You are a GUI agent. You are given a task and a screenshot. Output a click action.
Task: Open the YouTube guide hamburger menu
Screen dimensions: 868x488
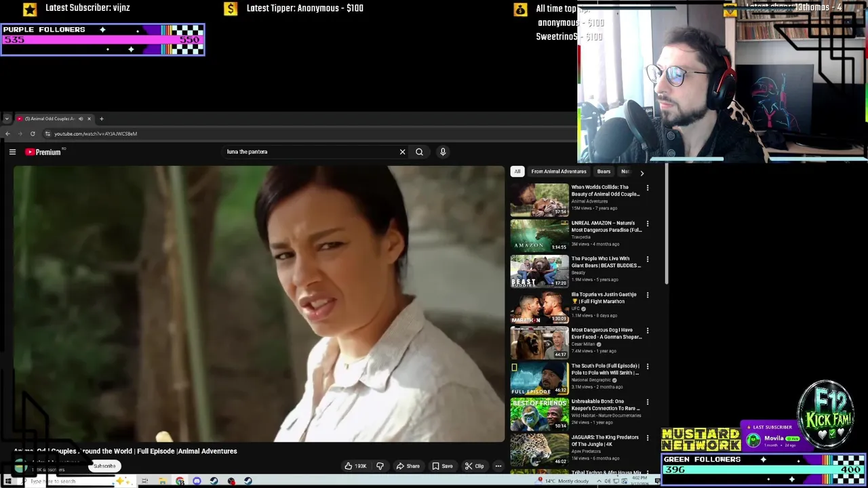coord(12,152)
